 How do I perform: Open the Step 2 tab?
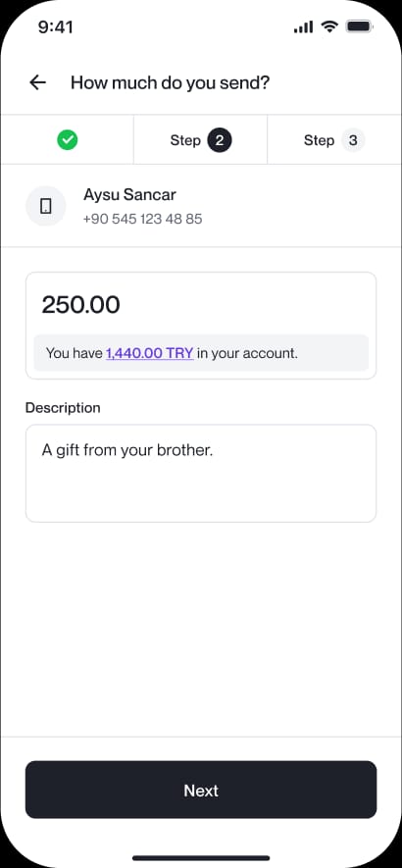pos(200,140)
